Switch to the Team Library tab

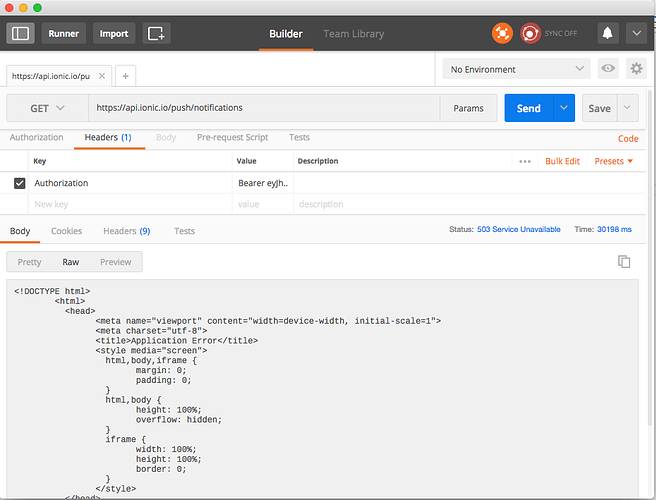[x=354, y=34]
